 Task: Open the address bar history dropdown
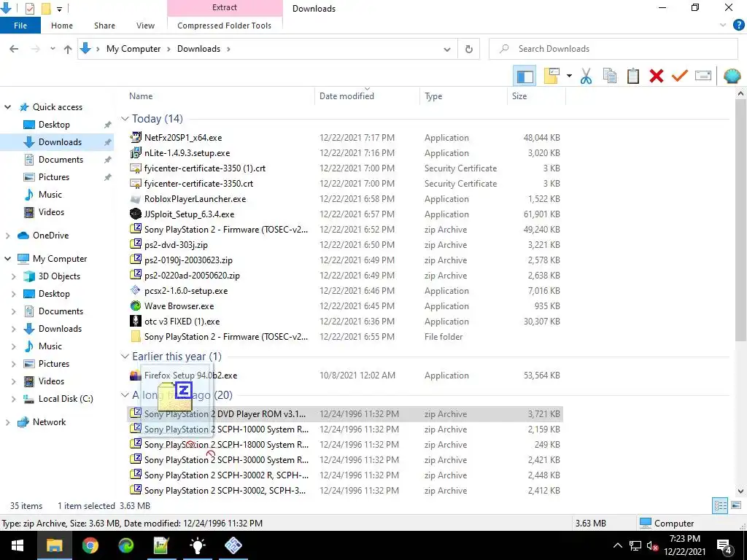447,49
